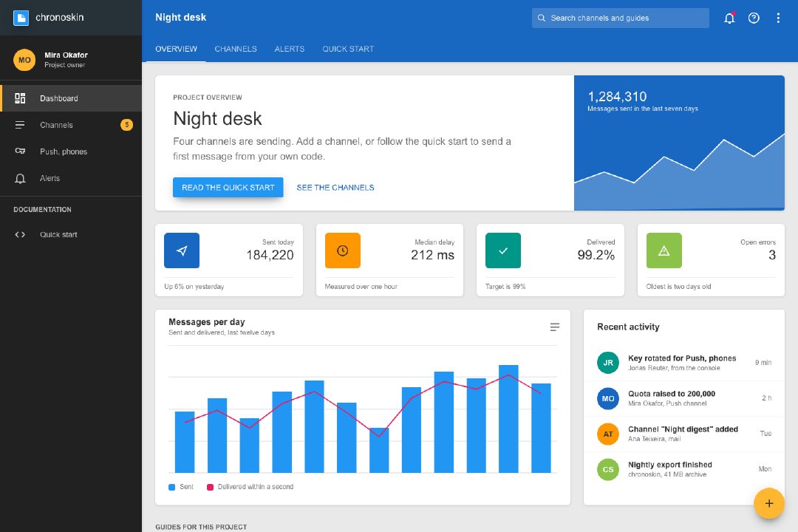Open Quick start under Documentation
The image size is (798, 532).
click(x=71, y=235)
